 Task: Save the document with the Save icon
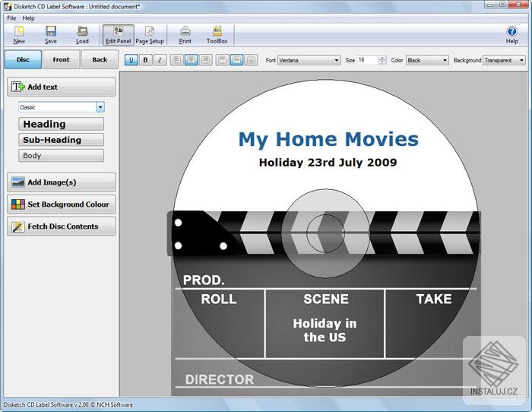click(51, 35)
